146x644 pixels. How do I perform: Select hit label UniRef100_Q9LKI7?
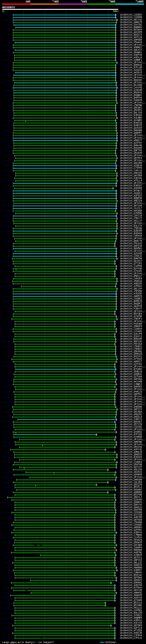[131, 50]
